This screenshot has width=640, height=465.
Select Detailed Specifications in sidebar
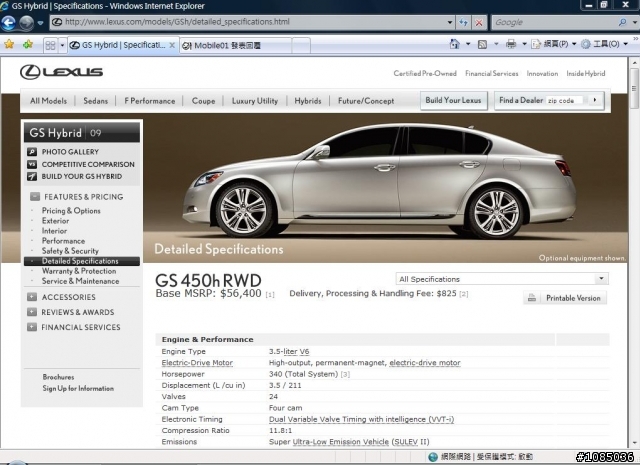click(x=82, y=261)
